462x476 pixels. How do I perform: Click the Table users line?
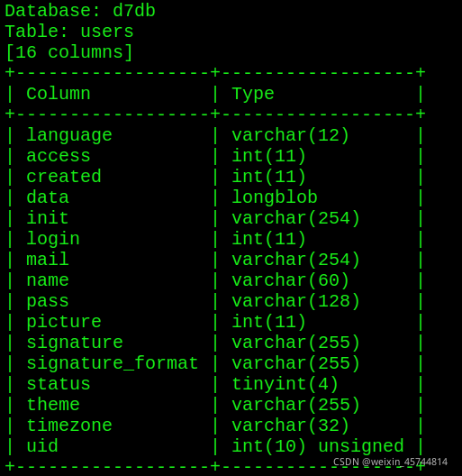(69, 32)
